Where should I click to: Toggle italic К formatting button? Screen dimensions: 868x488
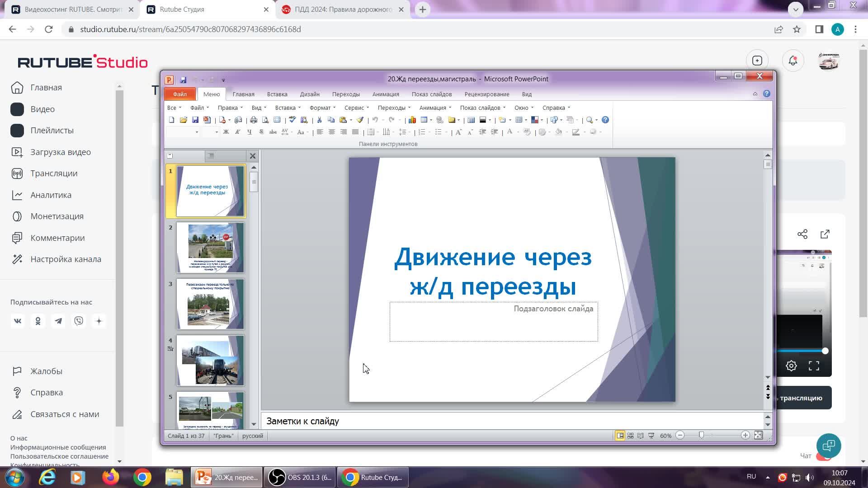pos(237,132)
